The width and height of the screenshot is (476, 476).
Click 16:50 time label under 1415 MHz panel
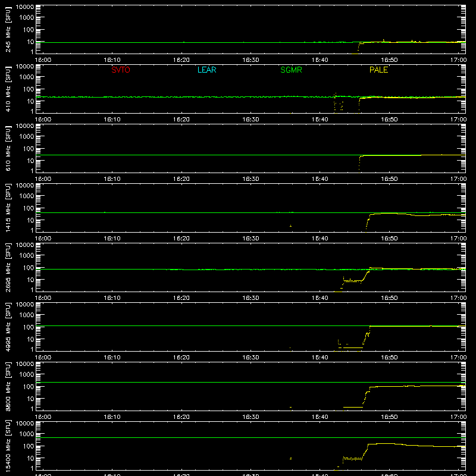[389, 239]
